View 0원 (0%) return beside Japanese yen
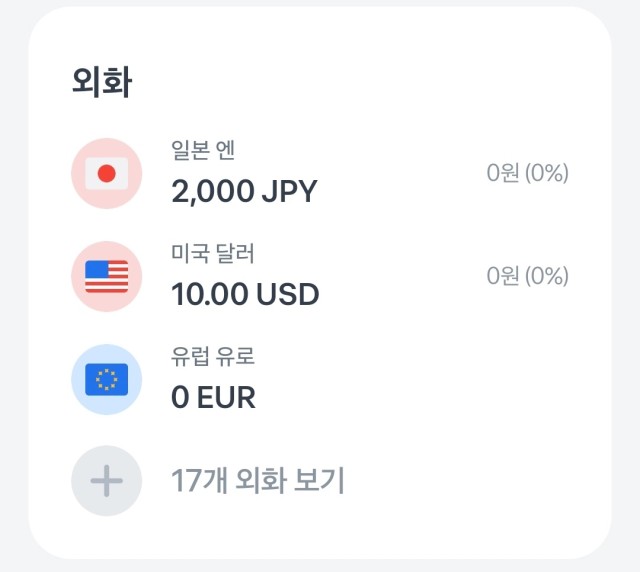 point(527,173)
